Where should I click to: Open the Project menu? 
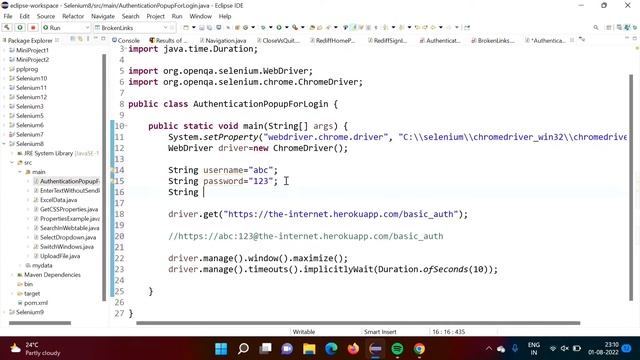coord(156,16)
